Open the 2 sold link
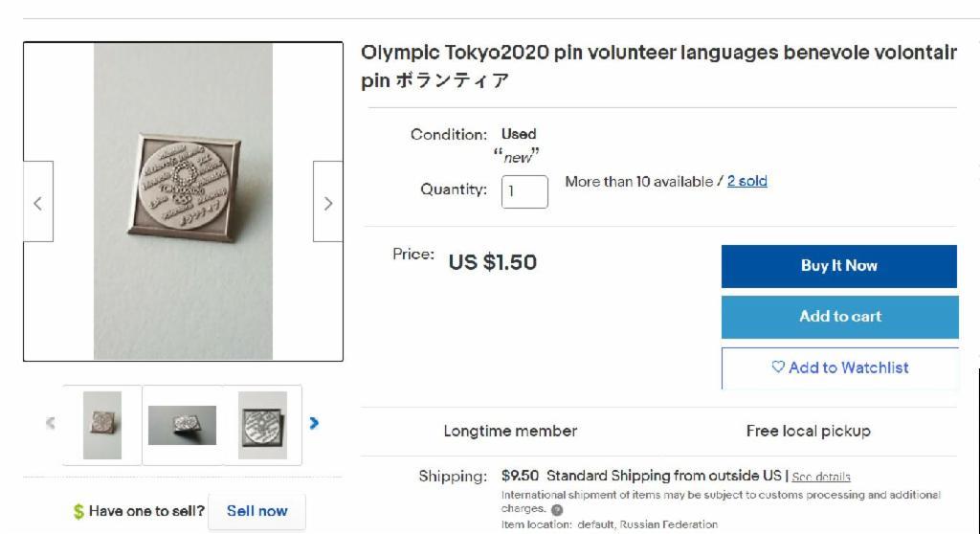Screen dimensions: 980x534 pyautogui.click(x=746, y=181)
